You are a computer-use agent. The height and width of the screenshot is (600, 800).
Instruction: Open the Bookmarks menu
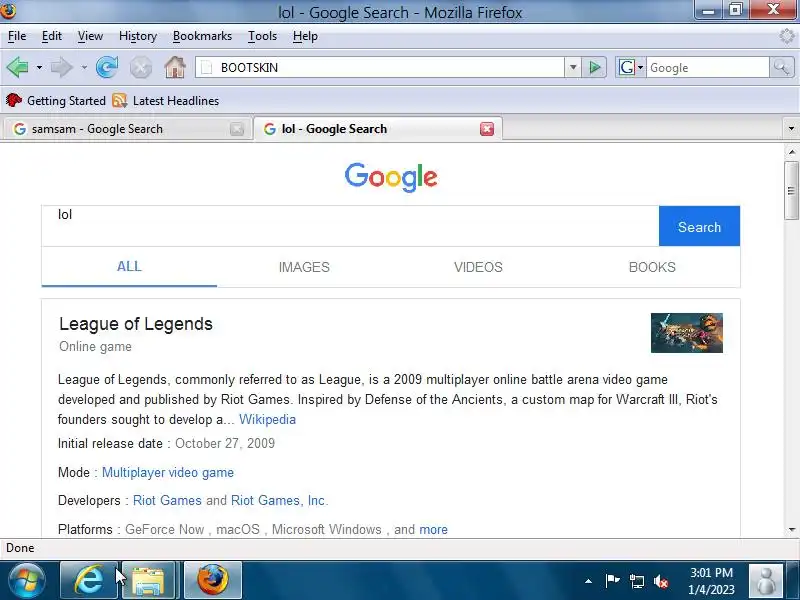202,36
